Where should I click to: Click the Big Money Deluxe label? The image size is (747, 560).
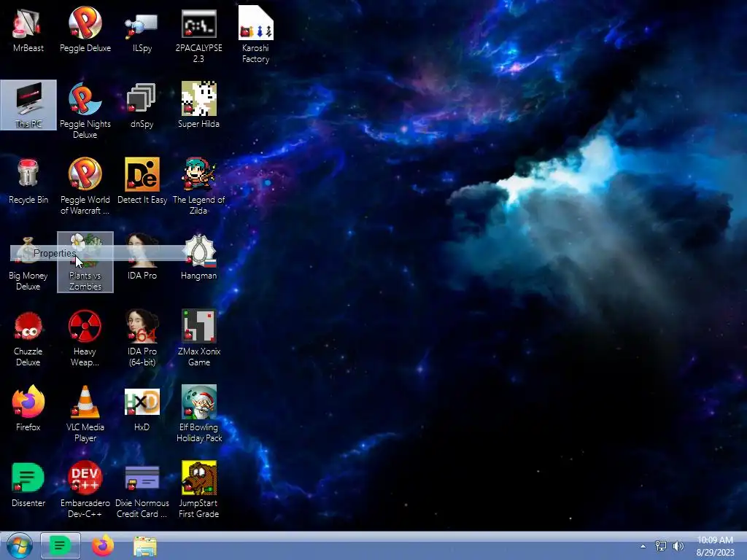coord(28,281)
